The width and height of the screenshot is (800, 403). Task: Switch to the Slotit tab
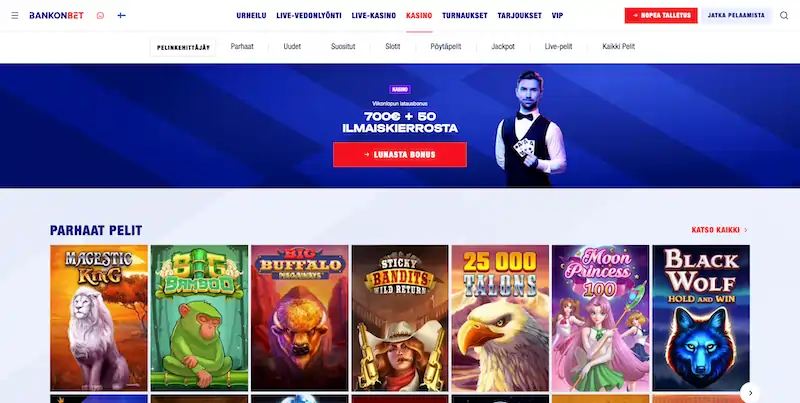[x=393, y=46]
